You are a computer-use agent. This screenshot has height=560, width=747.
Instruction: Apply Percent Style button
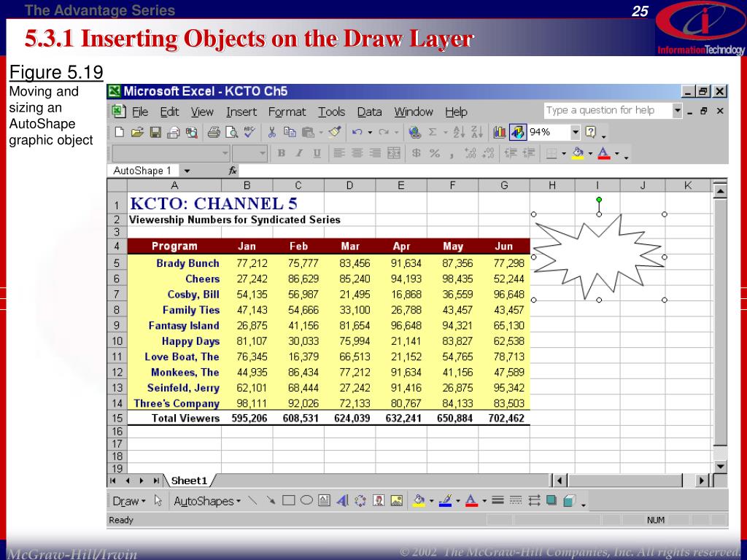click(x=434, y=153)
